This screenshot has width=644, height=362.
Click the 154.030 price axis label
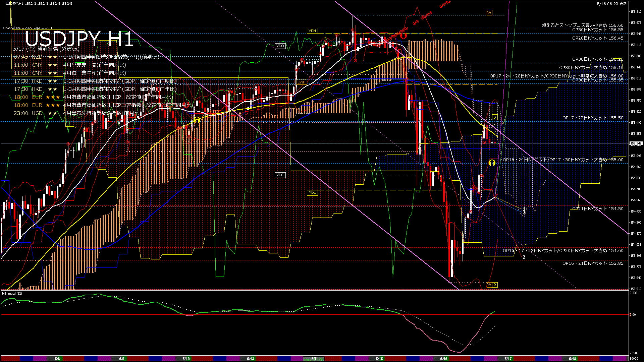(636, 245)
